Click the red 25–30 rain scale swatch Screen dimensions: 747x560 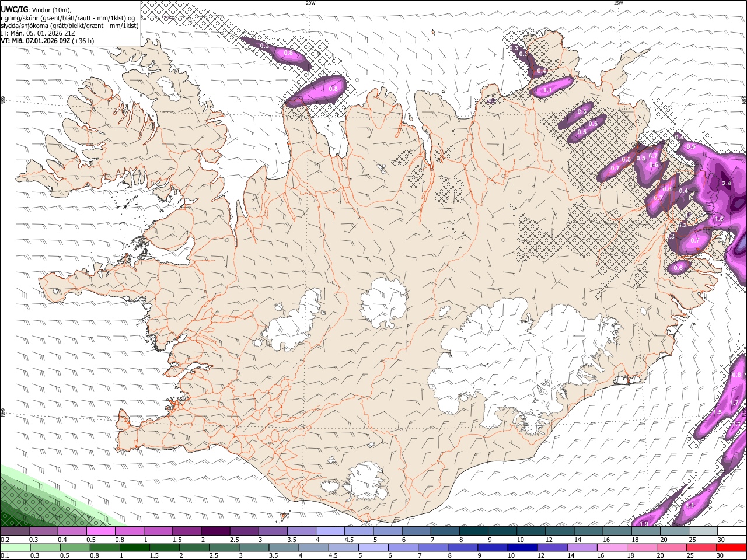coord(701,547)
